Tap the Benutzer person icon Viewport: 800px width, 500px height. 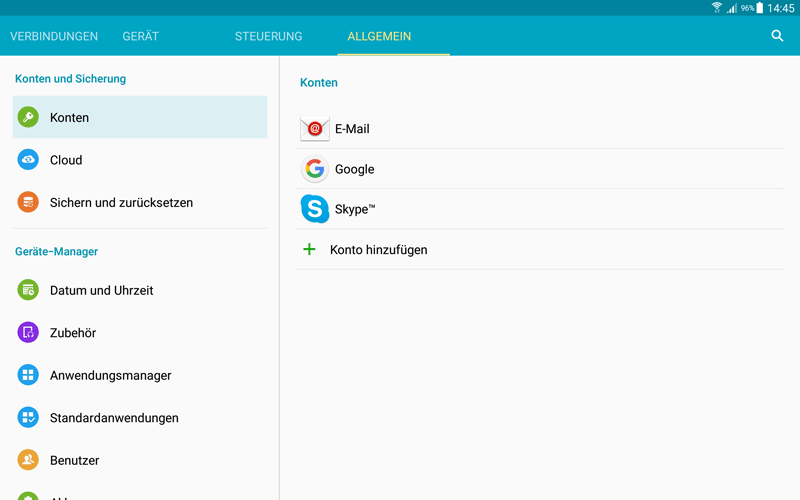pos(28,460)
